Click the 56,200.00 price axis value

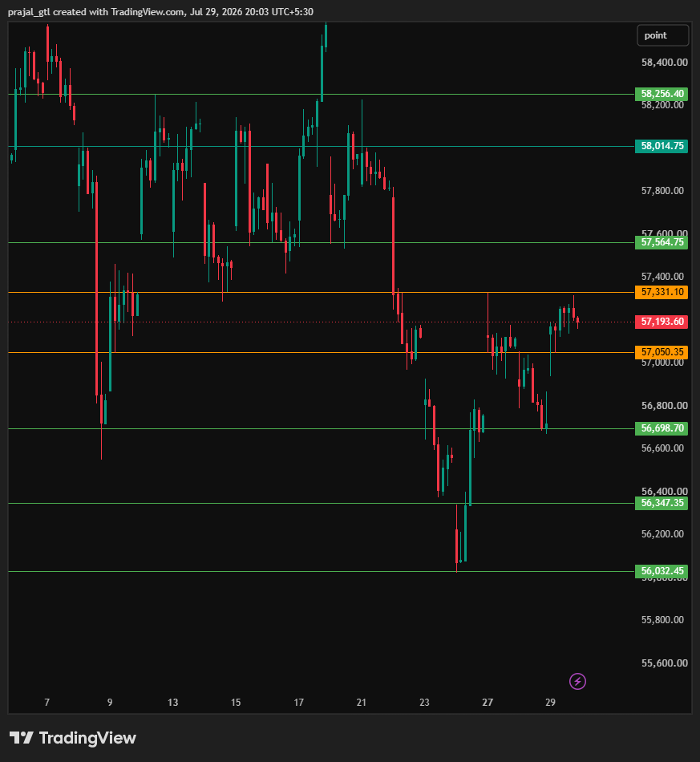pos(662,534)
